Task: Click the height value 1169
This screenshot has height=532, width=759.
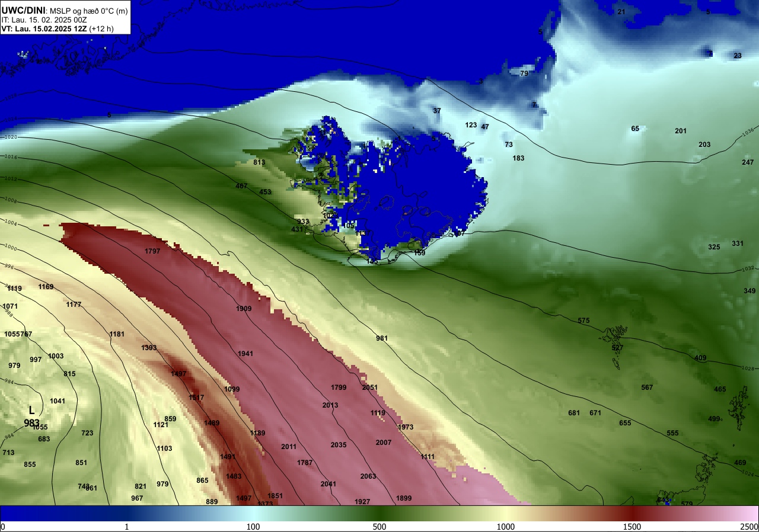Action: point(46,287)
